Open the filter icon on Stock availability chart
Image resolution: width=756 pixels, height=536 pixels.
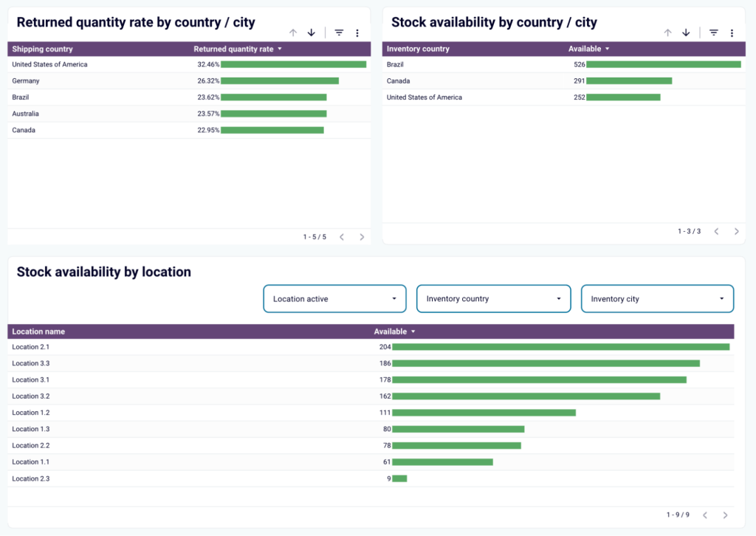[712, 32]
